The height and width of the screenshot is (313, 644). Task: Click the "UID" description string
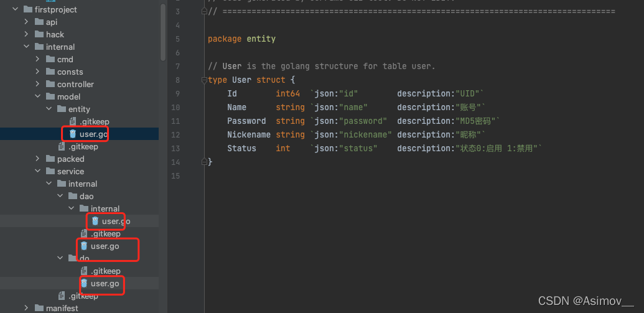[467, 93]
